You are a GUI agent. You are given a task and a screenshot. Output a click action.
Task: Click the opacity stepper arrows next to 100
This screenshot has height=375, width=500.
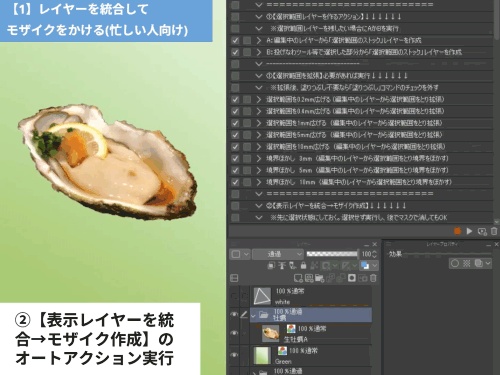[374, 254]
